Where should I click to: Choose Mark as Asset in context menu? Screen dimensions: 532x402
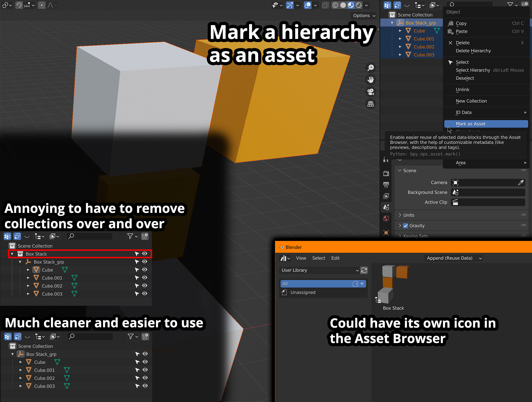pos(486,124)
